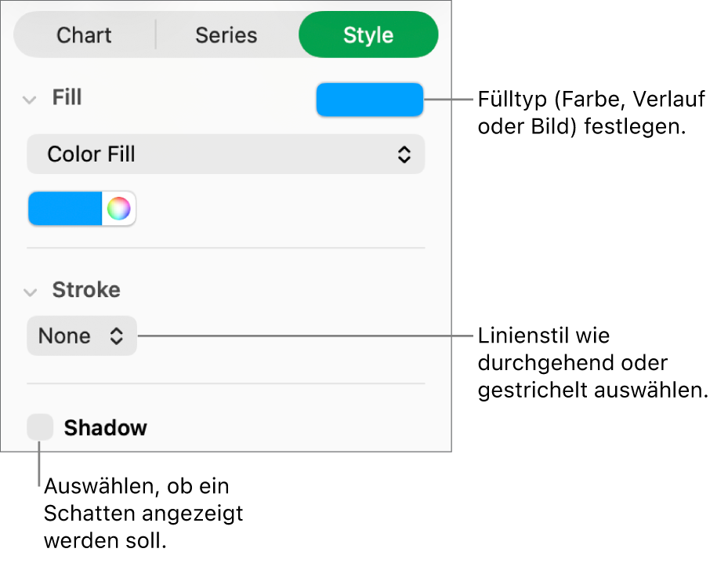
Task: Click the separator line above Stroke section
Action: [226, 248]
